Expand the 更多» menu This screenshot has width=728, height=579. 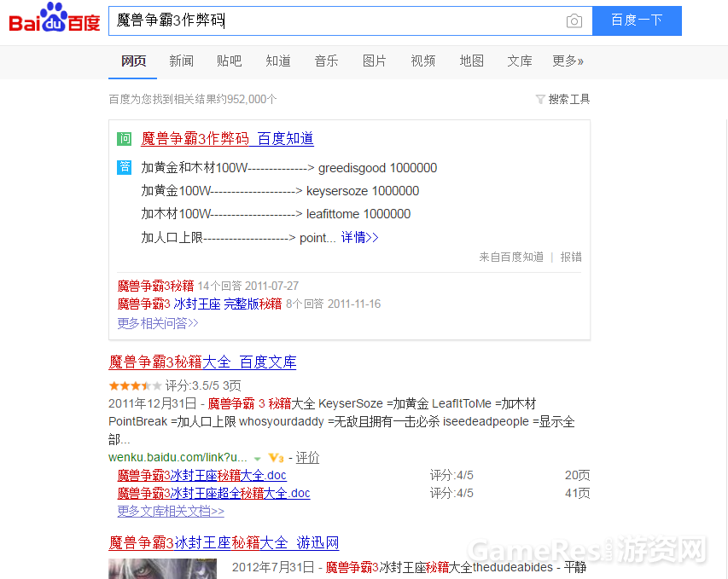tap(568, 61)
